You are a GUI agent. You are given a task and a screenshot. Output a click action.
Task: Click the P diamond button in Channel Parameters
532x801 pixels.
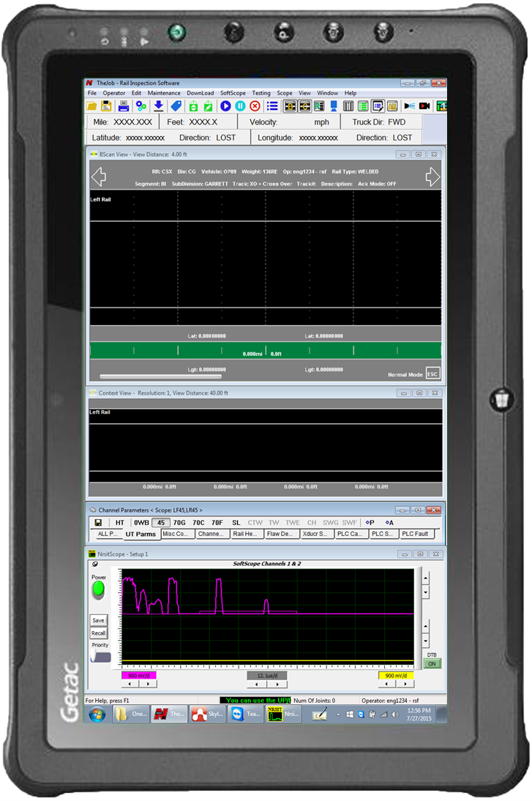click(370, 523)
